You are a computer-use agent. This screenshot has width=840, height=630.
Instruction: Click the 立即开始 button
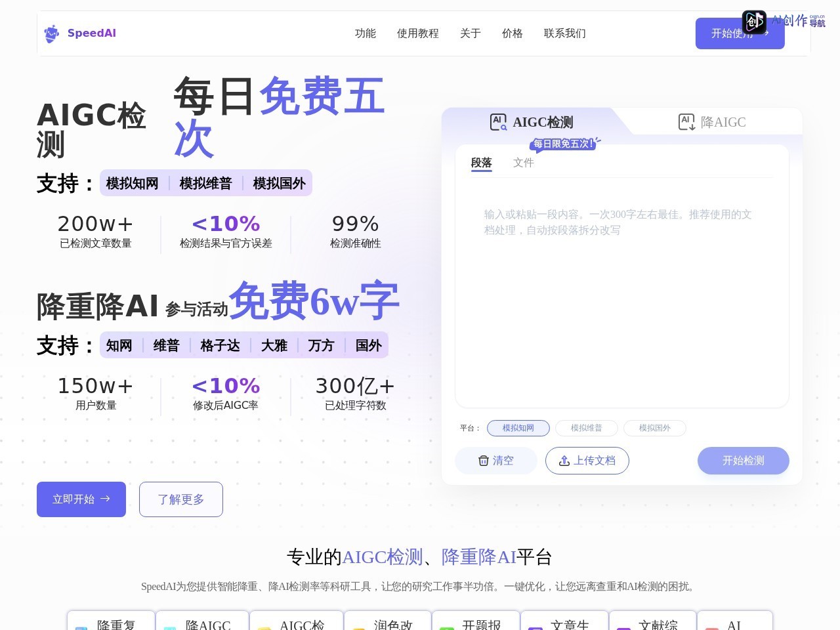point(81,499)
